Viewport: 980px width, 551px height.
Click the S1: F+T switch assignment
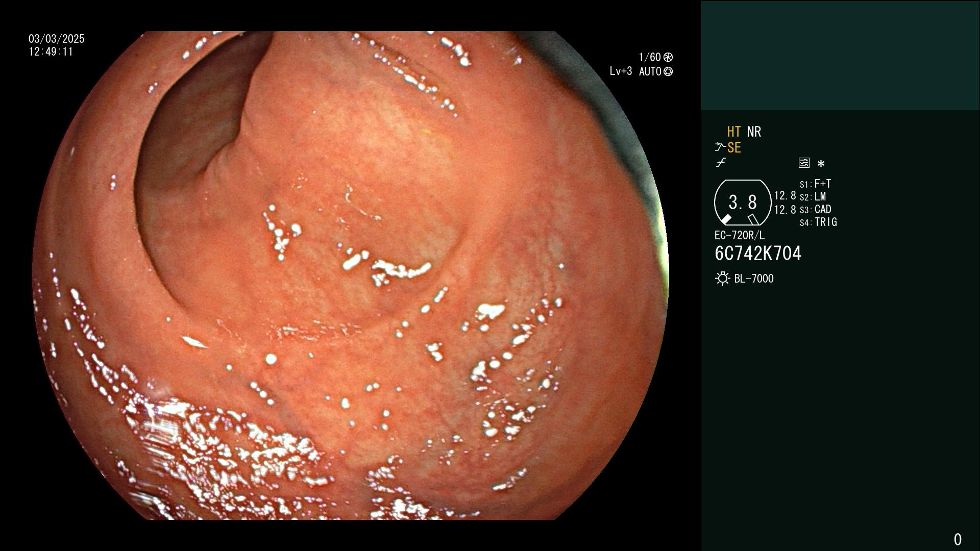(816, 184)
